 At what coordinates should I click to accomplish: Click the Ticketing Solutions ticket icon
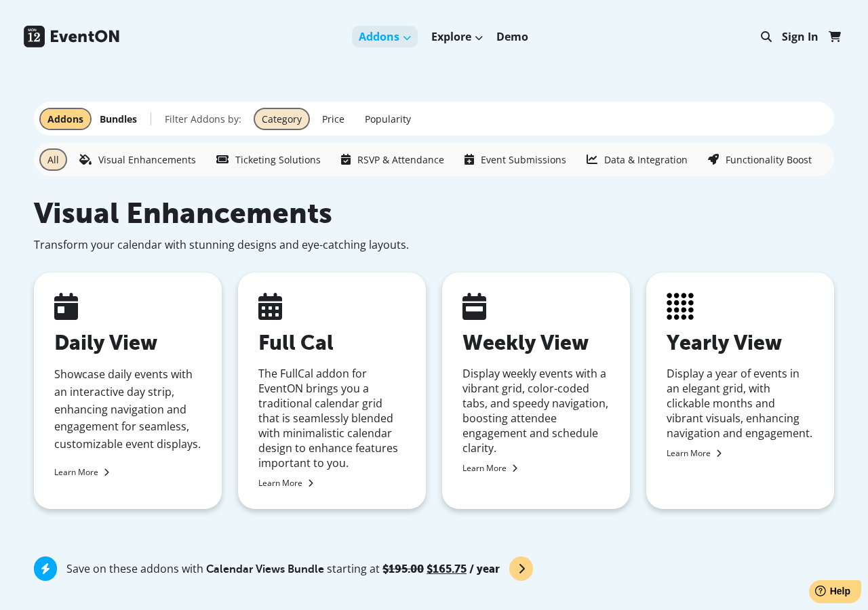point(222,159)
